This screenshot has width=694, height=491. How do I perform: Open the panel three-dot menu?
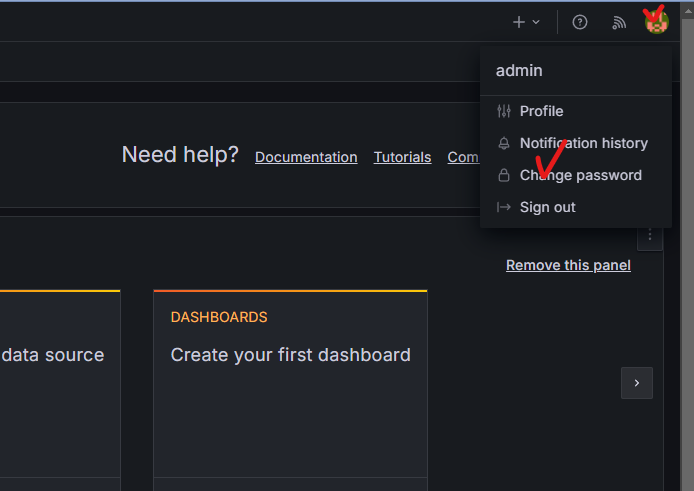[650, 235]
